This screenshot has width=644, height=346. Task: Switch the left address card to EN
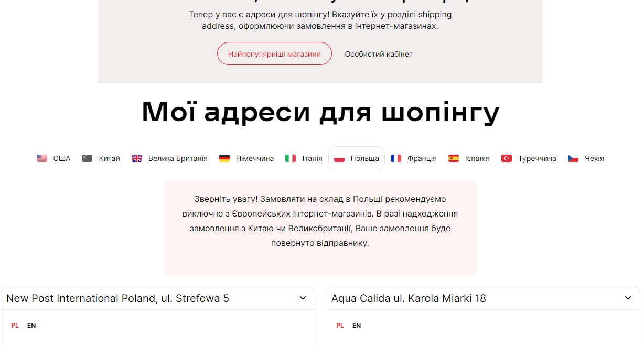click(31, 325)
